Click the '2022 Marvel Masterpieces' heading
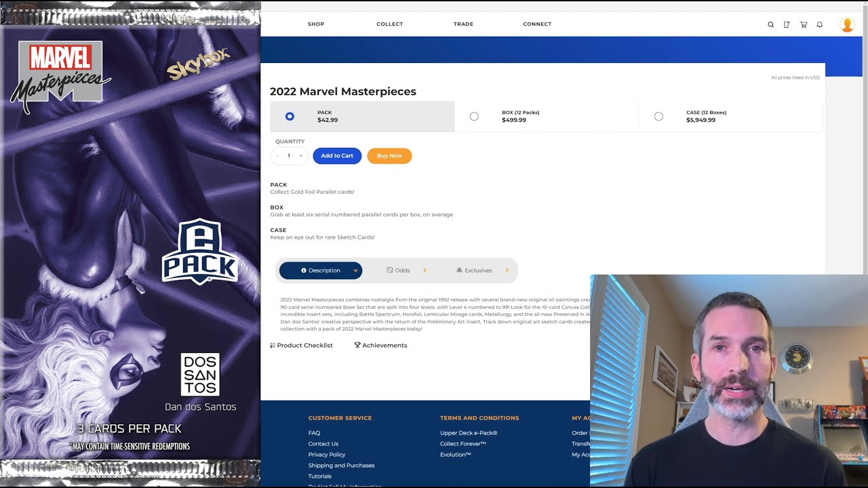Viewport: 868px width, 488px height. click(x=343, y=91)
